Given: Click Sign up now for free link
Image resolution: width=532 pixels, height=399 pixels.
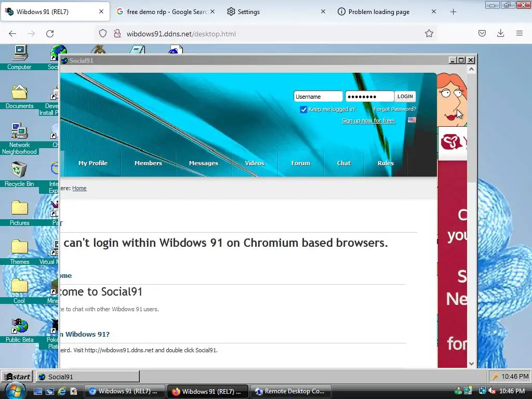Looking at the screenshot, I should coord(368,121).
